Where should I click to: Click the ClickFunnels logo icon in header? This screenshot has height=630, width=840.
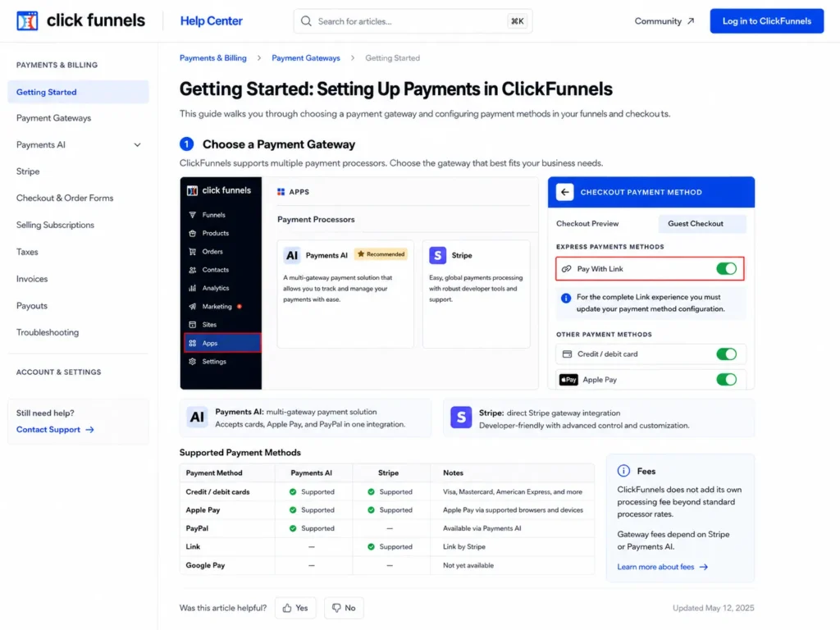click(27, 21)
